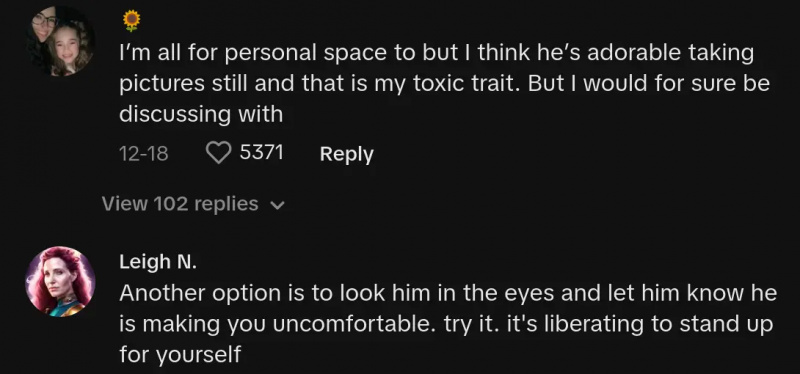Click the word "Replies" count number 102
Screen dimensions: 800x374
pos(171,204)
